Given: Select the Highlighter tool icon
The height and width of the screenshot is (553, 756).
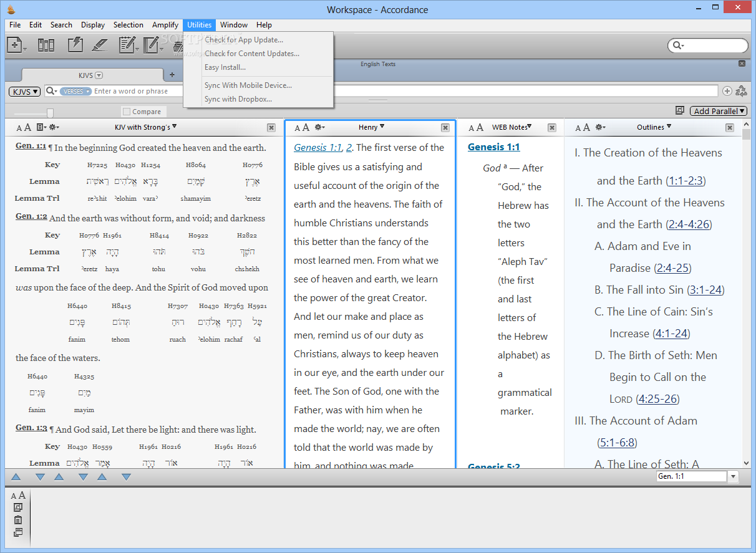Looking at the screenshot, I should click(100, 45).
